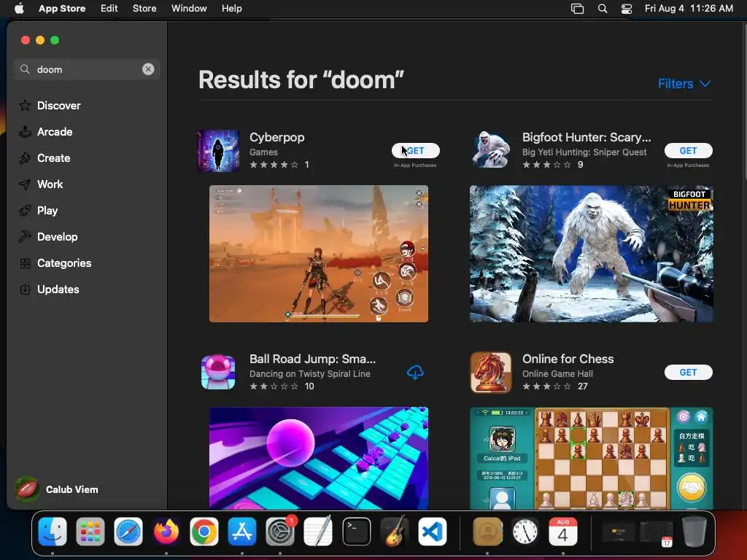This screenshot has height=560, width=747.
Task: Open Launchpad from the Dock
Action: (x=90, y=532)
